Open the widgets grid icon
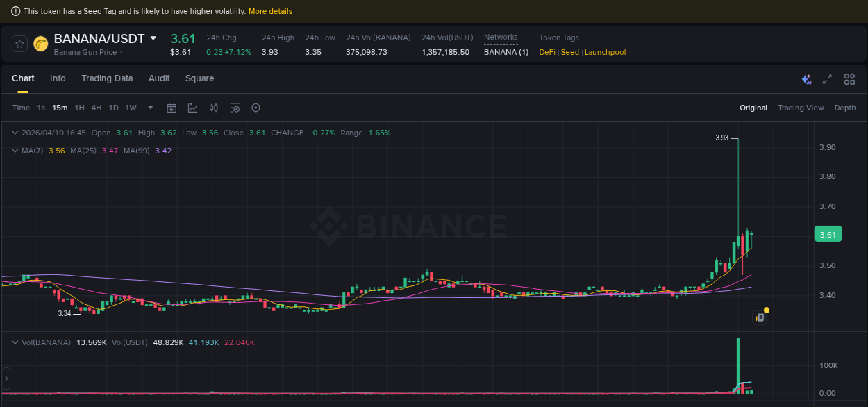The width and height of the screenshot is (868, 407). pos(849,79)
